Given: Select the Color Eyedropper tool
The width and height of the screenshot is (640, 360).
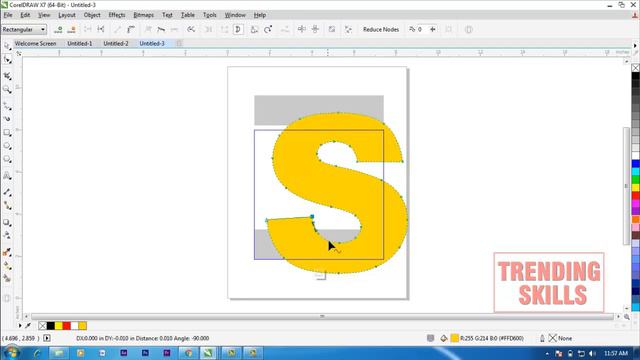Looking at the screenshot, I should (x=7, y=252).
